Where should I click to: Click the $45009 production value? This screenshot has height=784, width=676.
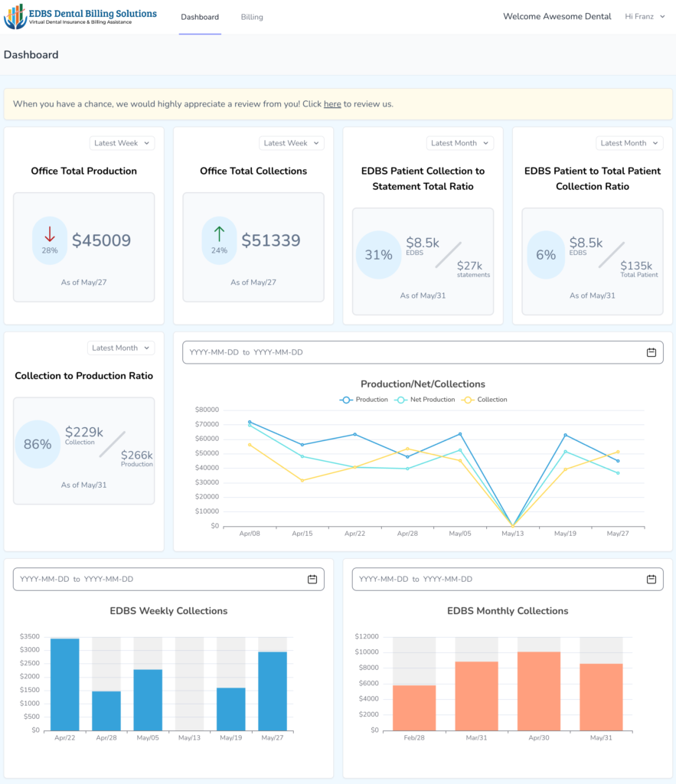tap(102, 240)
